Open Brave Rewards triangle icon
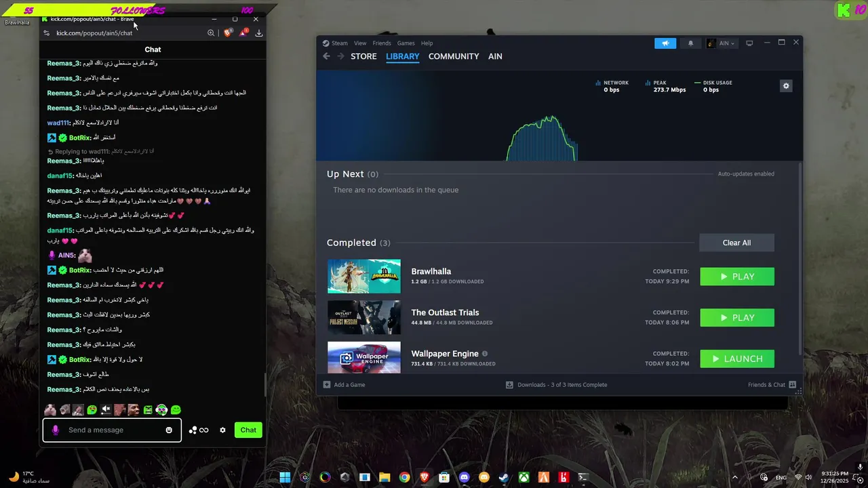Viewport: 868px width, 488px height. 244,33
